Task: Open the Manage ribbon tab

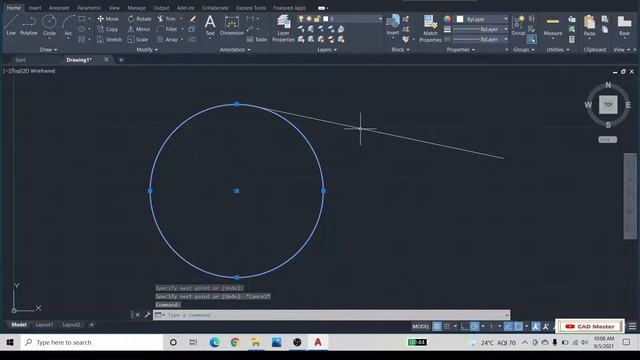Action: tap(136, 8)
